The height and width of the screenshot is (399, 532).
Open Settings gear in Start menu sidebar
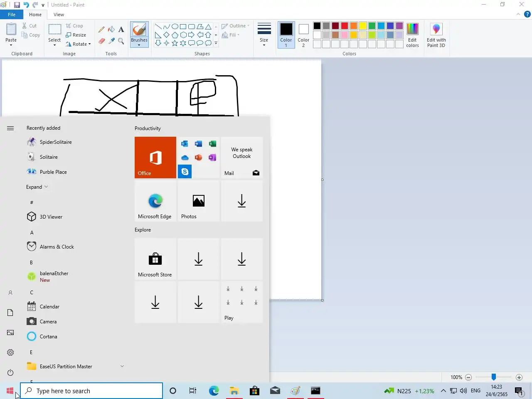tap(10, 352)
